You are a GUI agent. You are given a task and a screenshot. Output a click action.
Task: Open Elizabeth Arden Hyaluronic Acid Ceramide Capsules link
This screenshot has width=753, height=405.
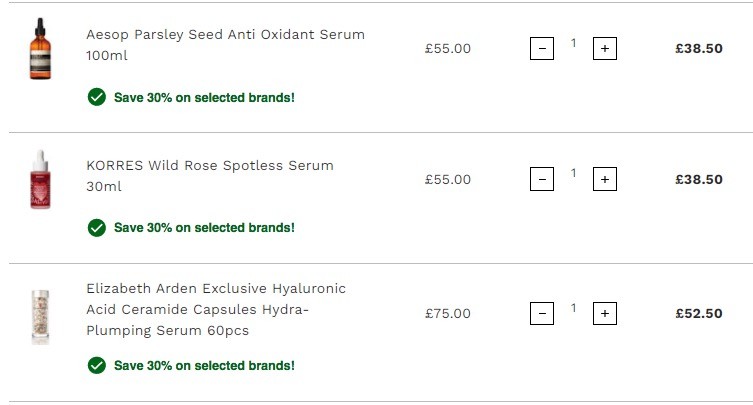(216, 309)
